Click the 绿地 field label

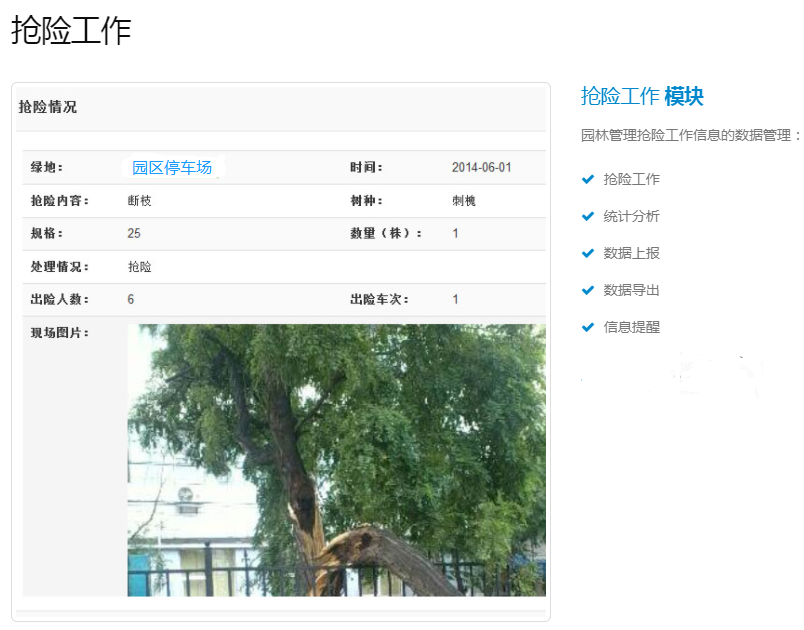tap(47, 168)
